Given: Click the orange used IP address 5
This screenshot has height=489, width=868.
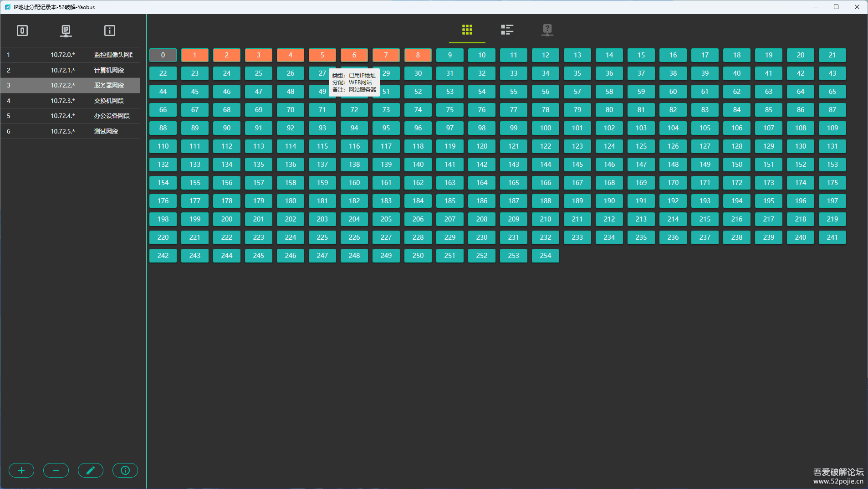Looking at the screenshot, I should click(x=322, y=55).
